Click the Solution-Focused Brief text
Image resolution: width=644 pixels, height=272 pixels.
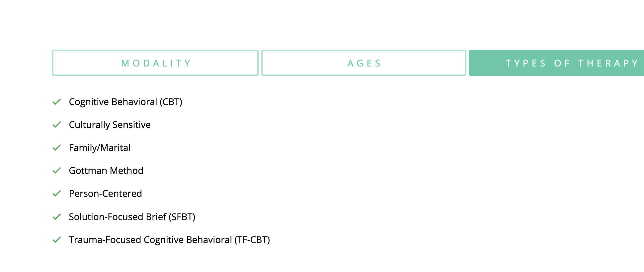[118, 217]
